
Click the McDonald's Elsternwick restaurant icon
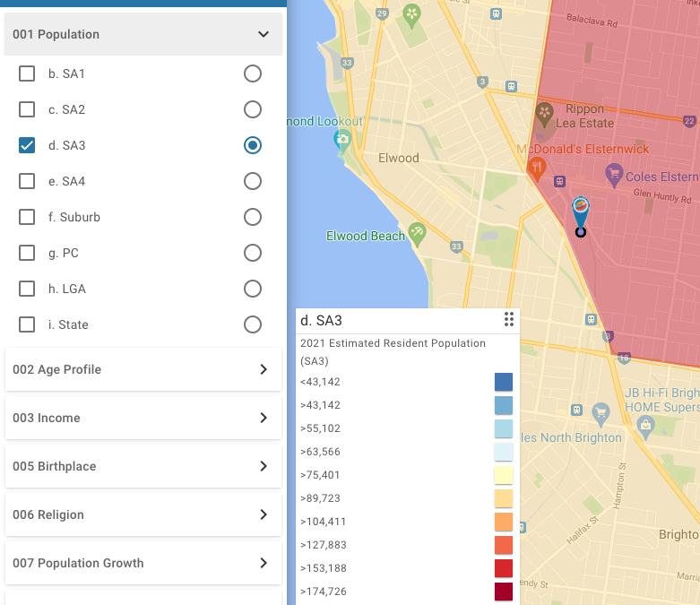point(537,166)
